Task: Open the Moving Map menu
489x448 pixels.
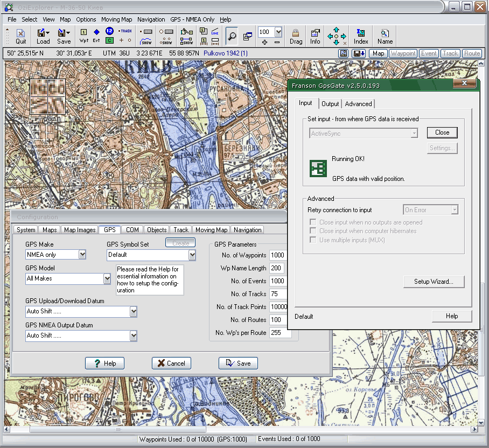Action: coord(116,19)
